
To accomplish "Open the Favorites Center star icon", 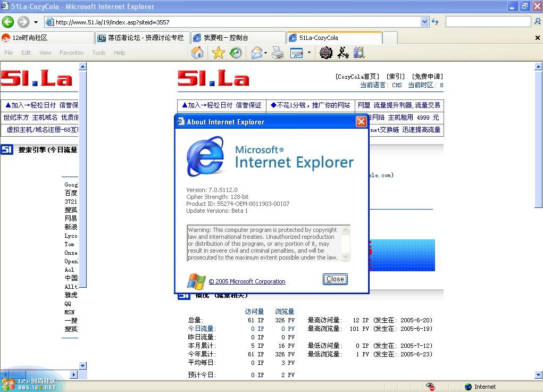I will [218, 53].
